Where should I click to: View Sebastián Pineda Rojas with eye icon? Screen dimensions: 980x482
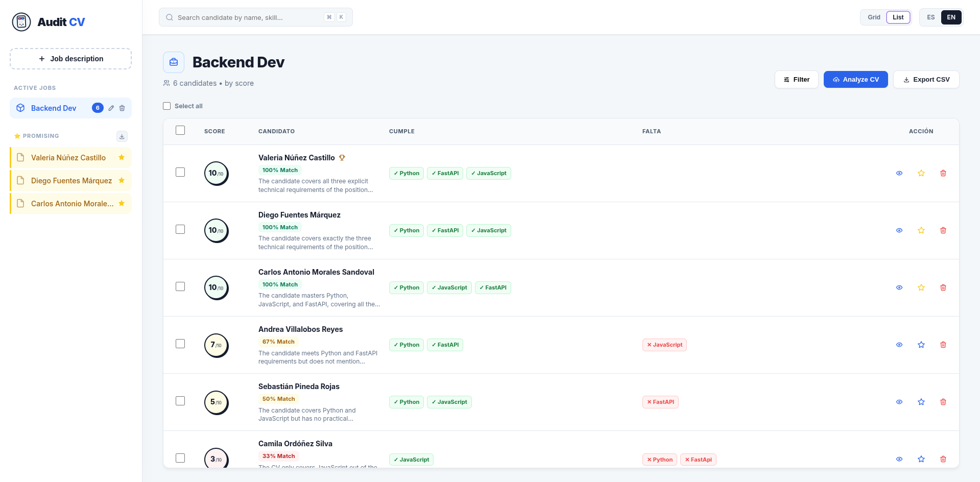pyautogui.click(x=899, y=402)
